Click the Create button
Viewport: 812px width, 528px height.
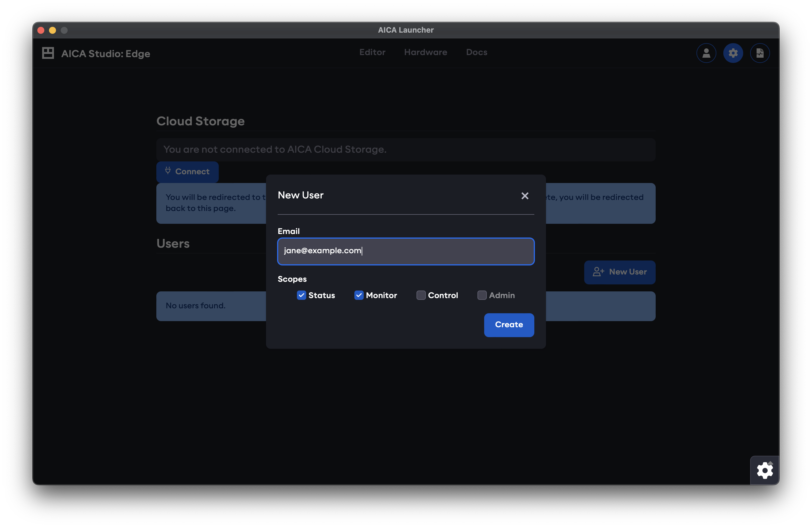tap(509, 325)
